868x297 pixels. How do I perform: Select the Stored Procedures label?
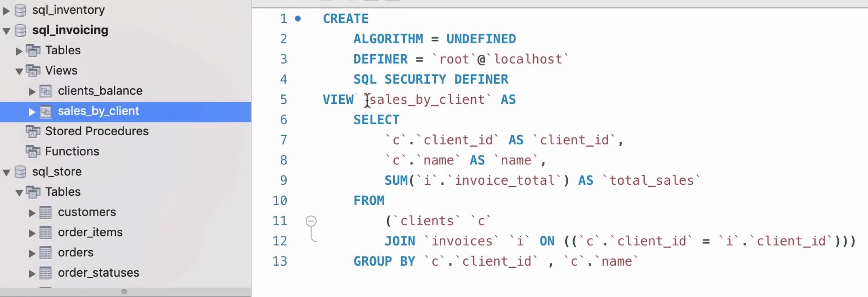point(97,131)
